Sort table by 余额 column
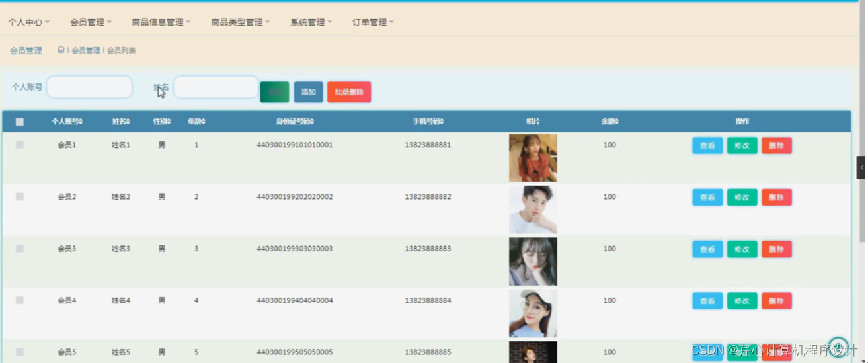 [x=610, y=122]
